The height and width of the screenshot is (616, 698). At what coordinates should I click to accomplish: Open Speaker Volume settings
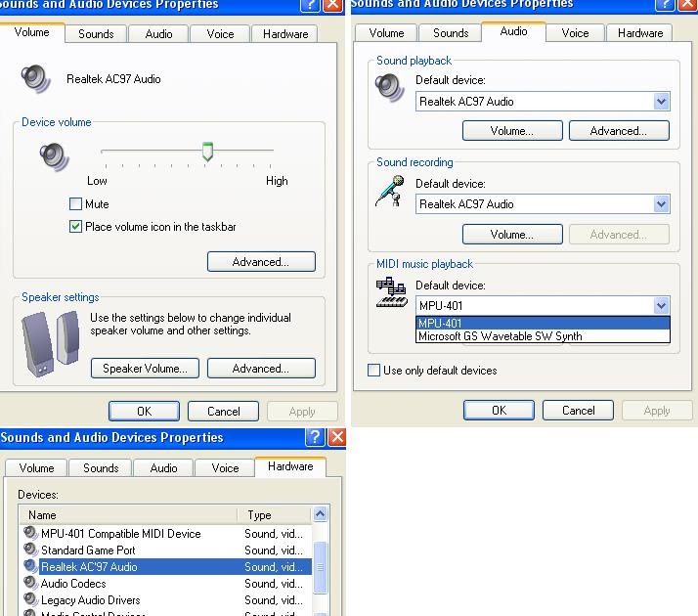tap(145, 368)
